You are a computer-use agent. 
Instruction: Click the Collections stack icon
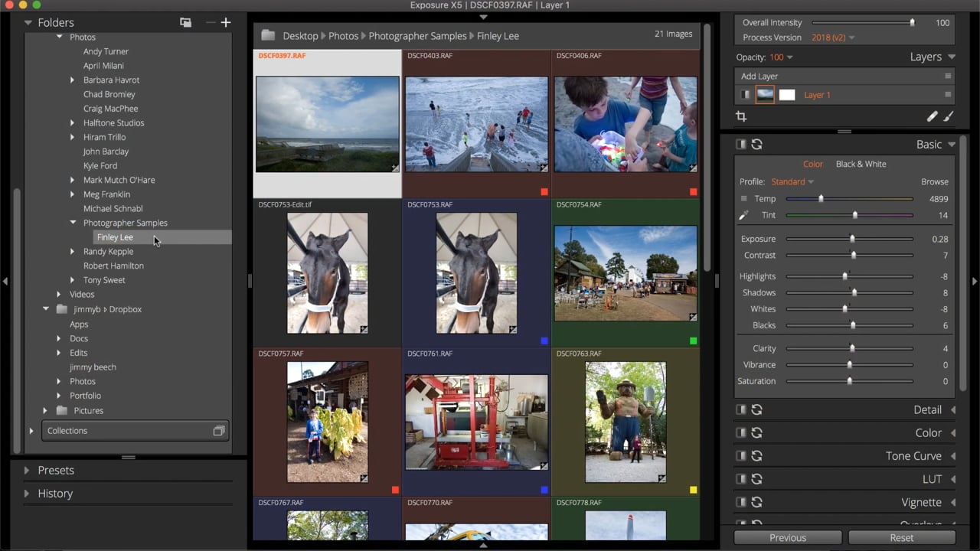pyautogui.click(x=218, y=431)
